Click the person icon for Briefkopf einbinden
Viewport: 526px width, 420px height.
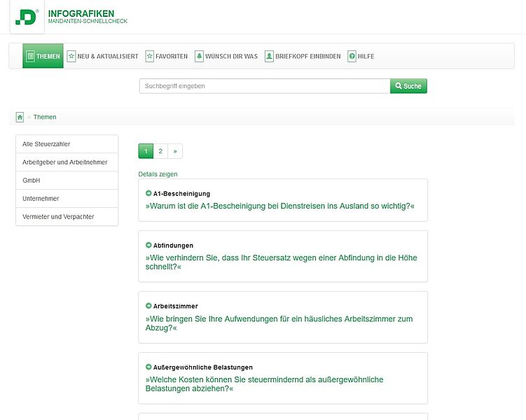(269, 56)
